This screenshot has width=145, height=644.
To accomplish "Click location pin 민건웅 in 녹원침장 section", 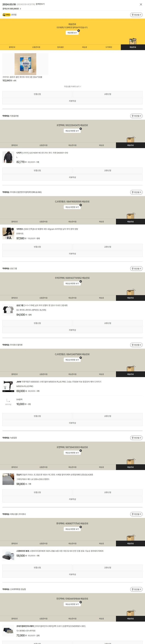I will tap(136, 438).
